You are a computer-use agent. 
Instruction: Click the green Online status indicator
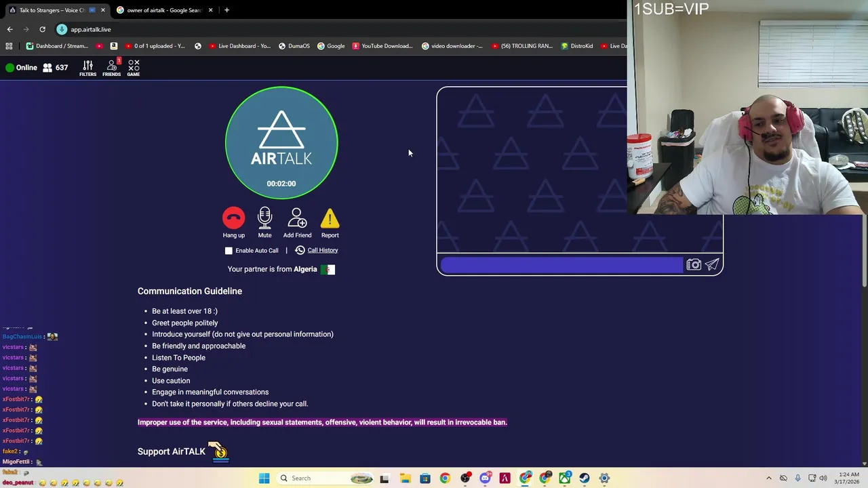click(9, 68)
